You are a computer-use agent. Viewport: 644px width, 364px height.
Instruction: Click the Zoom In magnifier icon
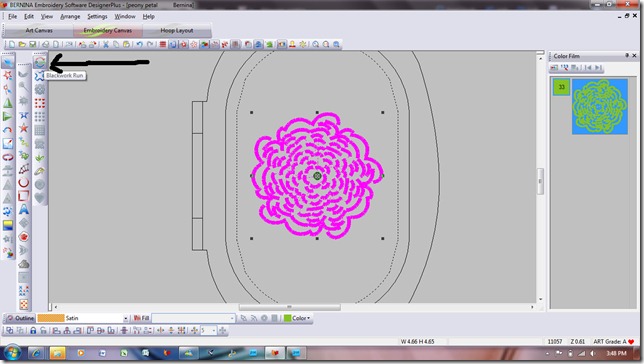tap(315, 44)
